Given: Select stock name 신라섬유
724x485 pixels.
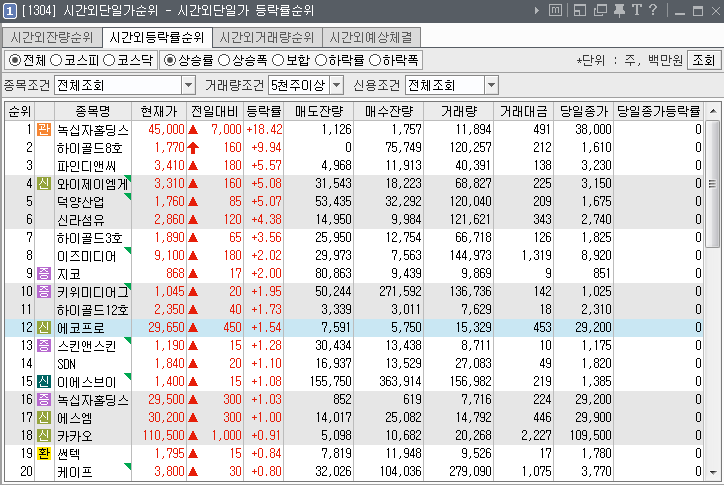Looking at the screenshot, I should (80, 220).
